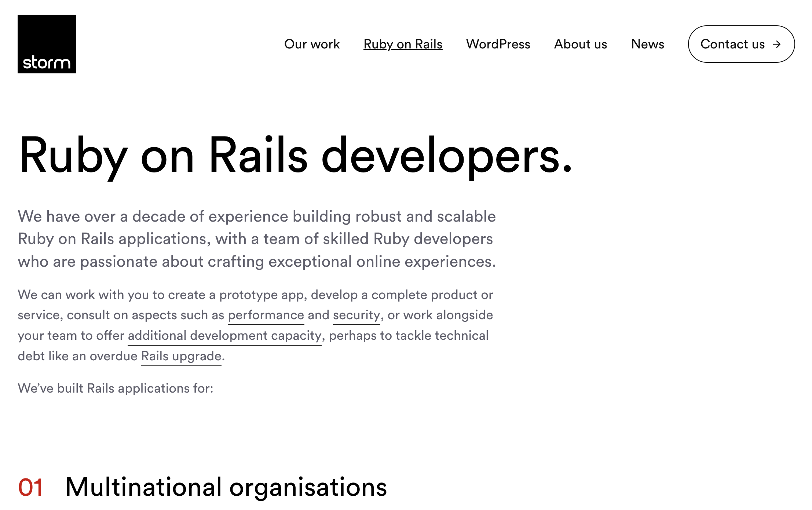Open the security link
The height and width of the screenshot is (510, 812).
coord(356,315)
